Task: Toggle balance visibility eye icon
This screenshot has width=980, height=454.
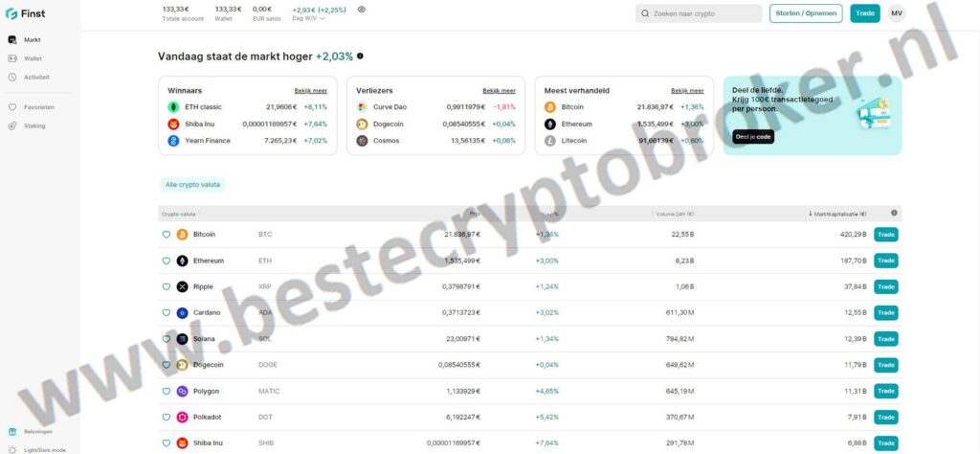Action: [361, 10]
